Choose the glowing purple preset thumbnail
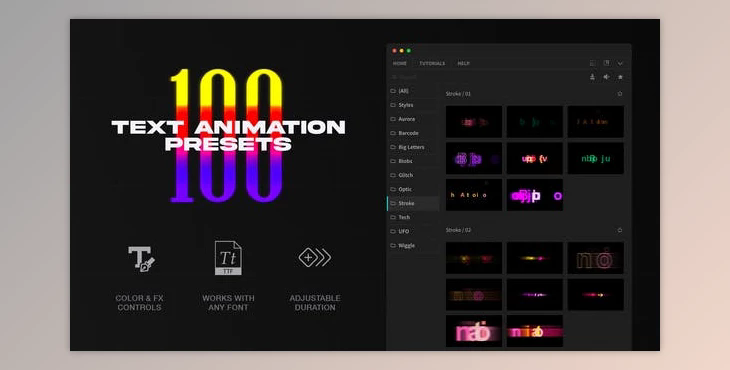730x370 pixels. 474,158
